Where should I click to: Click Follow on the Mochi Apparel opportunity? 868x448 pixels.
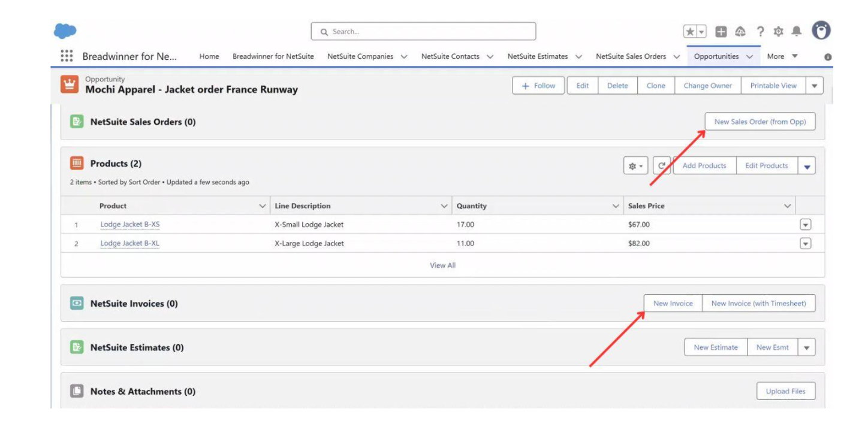[x=538, y=86]
